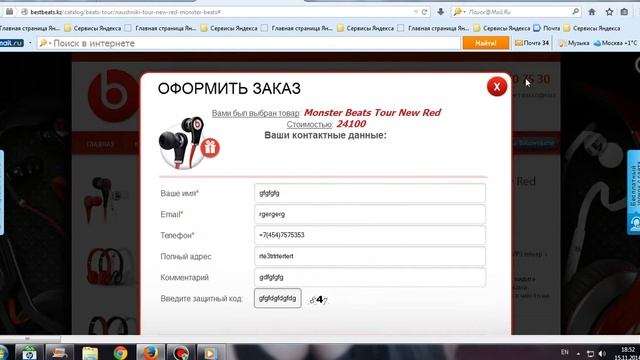
Task: Click the Email input field
Action: [370, 214]
